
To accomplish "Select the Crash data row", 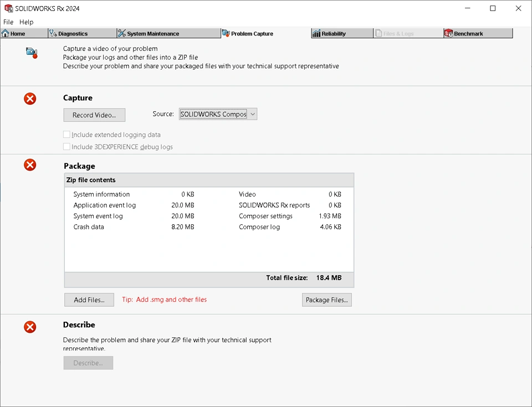I will 134,226.
